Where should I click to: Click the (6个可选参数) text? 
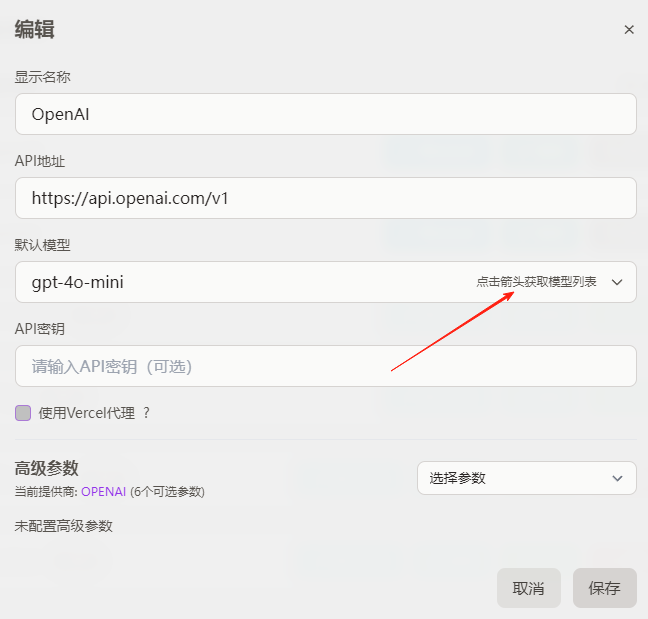point(167,492)
